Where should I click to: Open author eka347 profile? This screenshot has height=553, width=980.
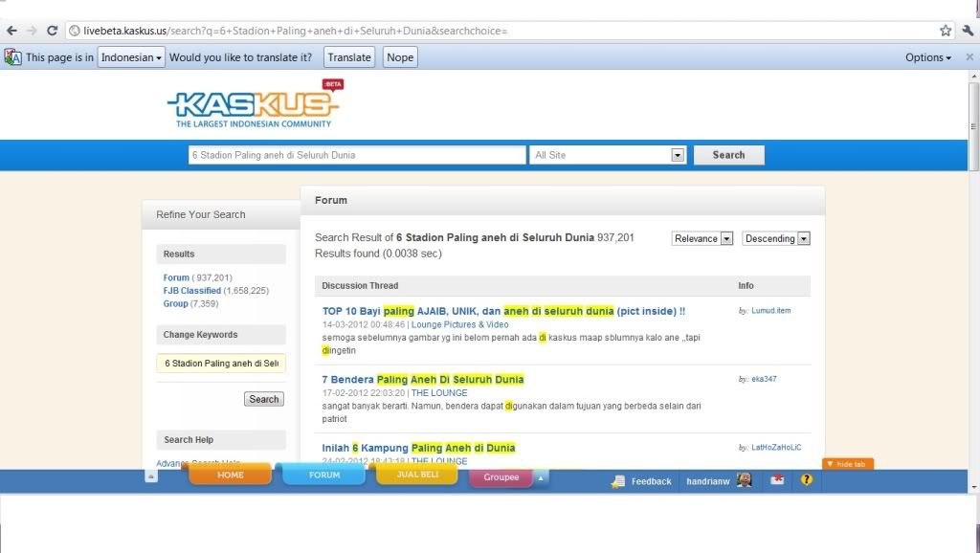[764, 379]
